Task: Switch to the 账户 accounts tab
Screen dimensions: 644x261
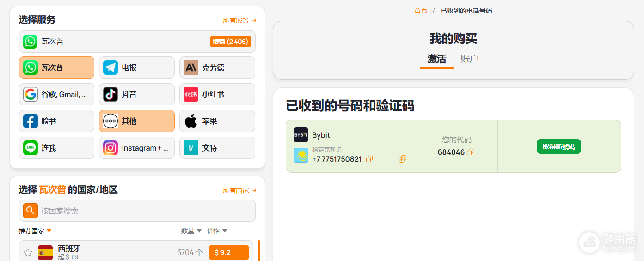Action: click(470, 59)
